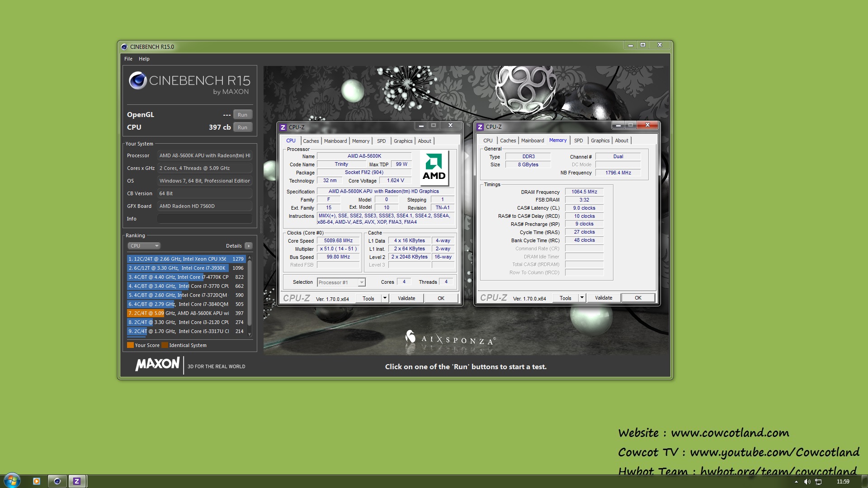Open Graphics tab in right CPU-Z

[600, 141]
